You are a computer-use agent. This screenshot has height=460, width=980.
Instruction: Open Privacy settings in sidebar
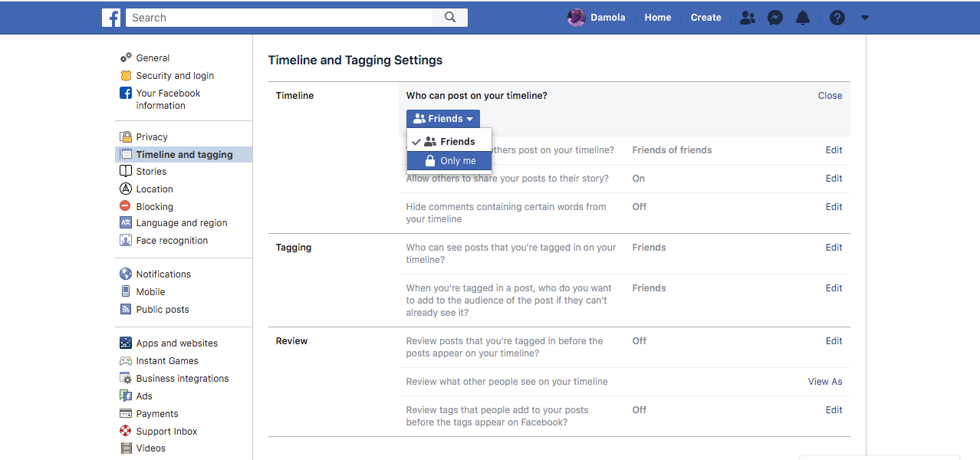point(152,137)
